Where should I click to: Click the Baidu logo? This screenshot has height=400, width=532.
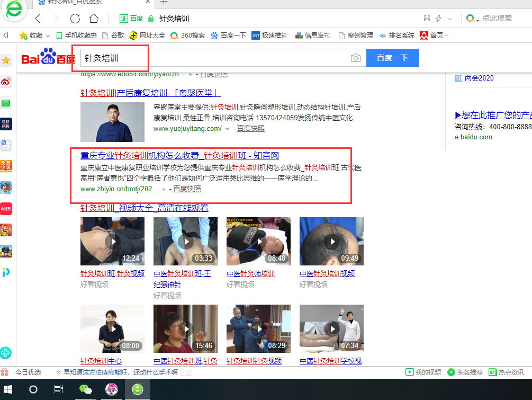48,57
